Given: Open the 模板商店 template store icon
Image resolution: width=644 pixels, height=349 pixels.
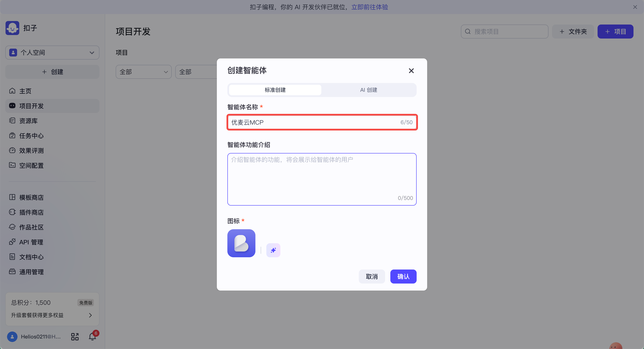Looking at the screenshot, I should click(x=12, y=197).
